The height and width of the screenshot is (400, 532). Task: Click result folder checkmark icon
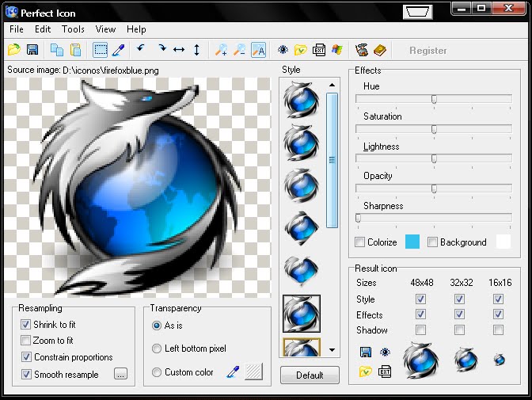click(x=366, y=371)
